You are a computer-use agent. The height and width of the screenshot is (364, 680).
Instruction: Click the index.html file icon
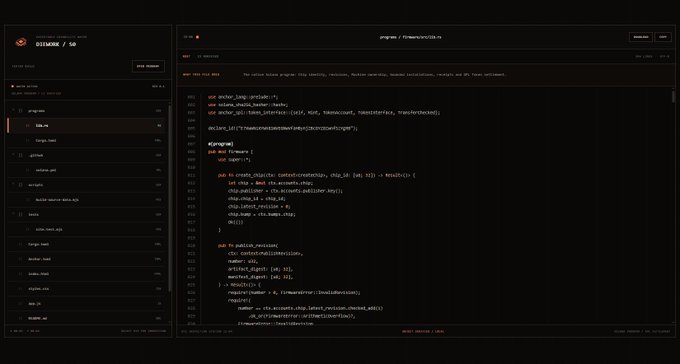coord(20,274)
